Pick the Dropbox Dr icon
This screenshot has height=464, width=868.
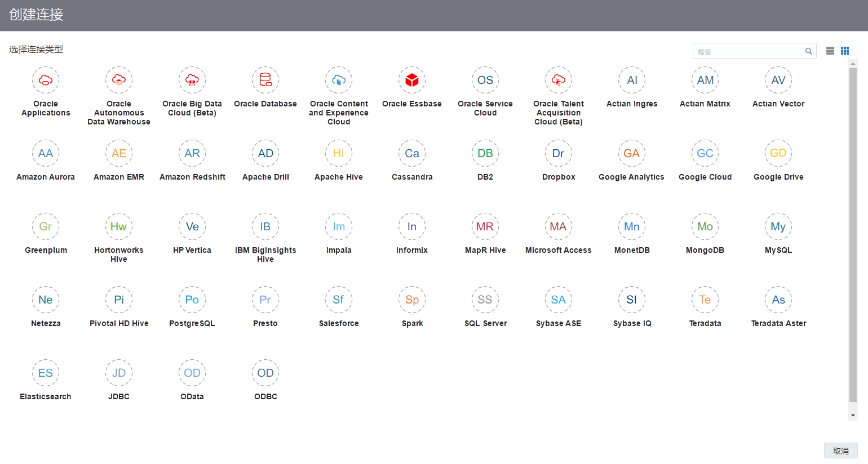pyautogui.click(x=559, y=153)
